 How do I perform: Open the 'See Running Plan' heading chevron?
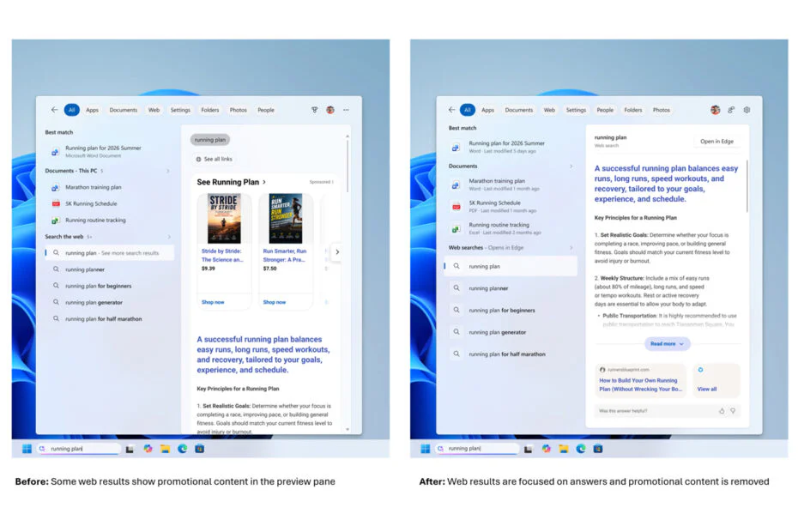(x=264, y=182)
